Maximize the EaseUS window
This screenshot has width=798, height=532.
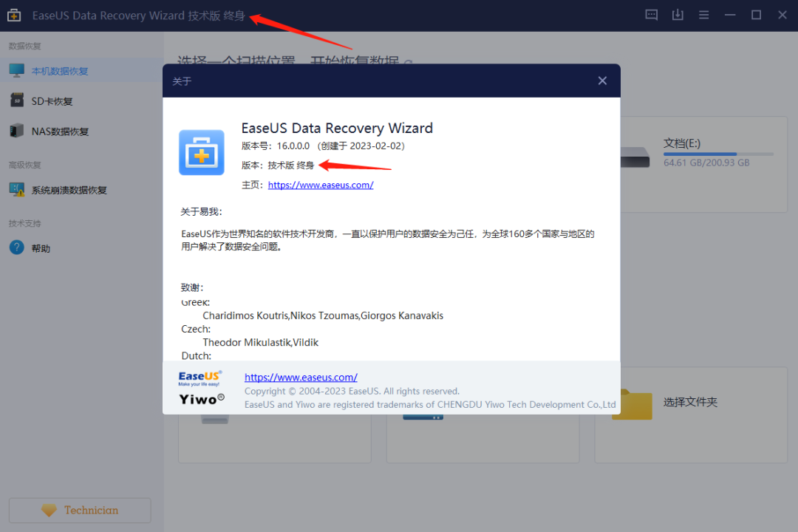(x=757, y=15)
